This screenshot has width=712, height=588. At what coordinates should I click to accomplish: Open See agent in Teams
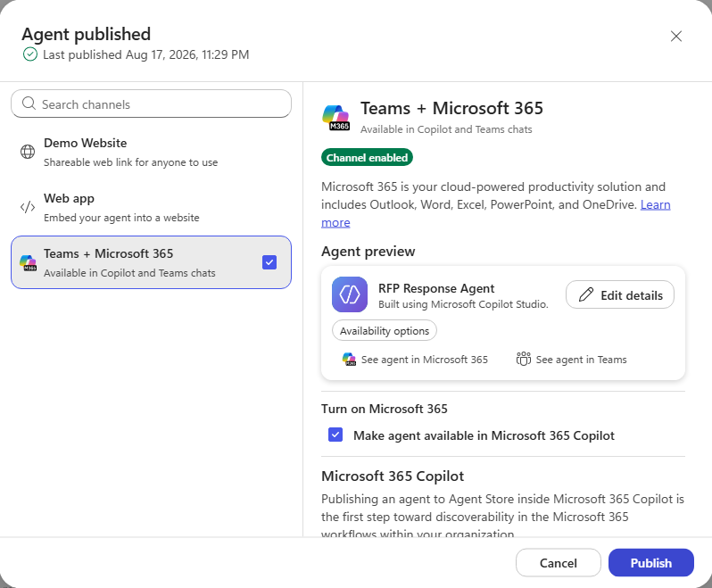[x=572, y=360]
